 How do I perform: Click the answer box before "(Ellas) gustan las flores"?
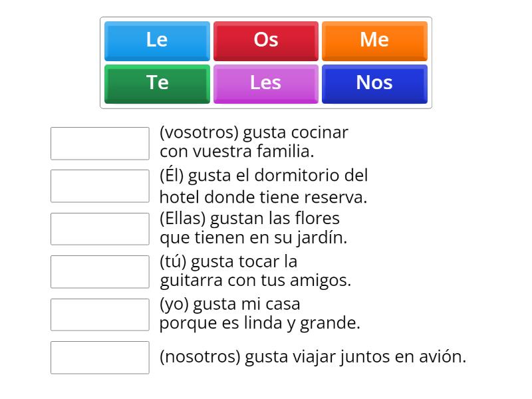[x=100, y=229]
